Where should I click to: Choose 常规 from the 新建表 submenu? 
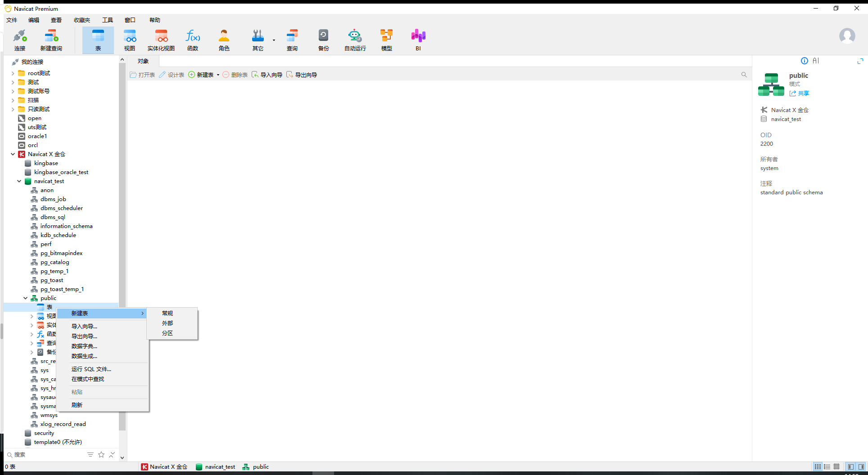click(x=172, y=314)
